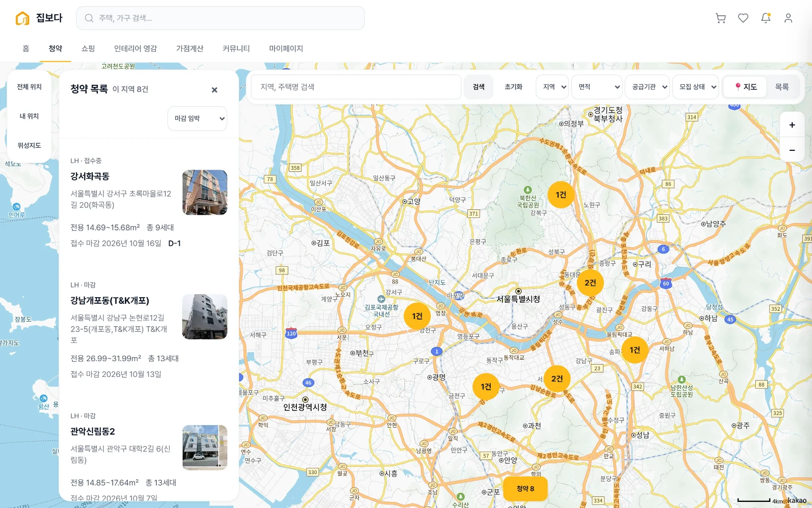Toggle 위성지도 satellite view
The height and width of the screenshot is (508, 812).
click(29, 145)
